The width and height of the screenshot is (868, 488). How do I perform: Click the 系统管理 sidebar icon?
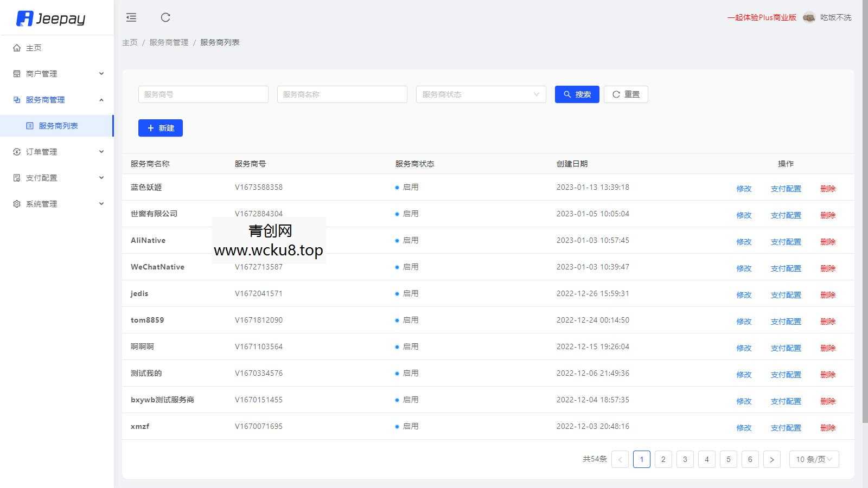16,203
